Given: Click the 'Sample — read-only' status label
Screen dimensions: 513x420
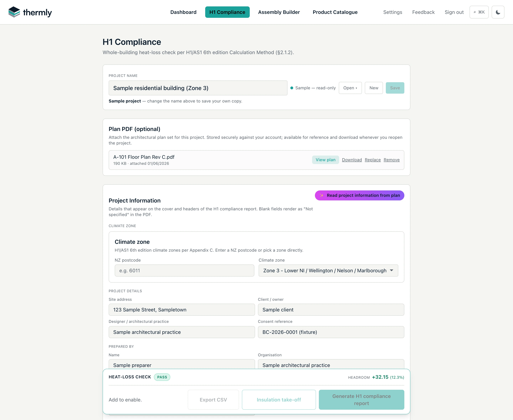Looking at the screenshot, I should pos(315,88).
